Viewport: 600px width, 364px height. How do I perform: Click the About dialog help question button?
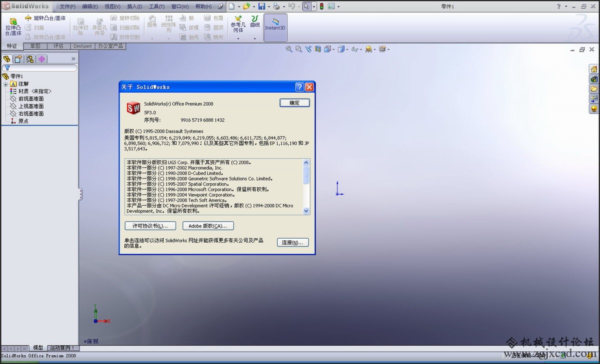pyautogui.click(x=299, y=87)
